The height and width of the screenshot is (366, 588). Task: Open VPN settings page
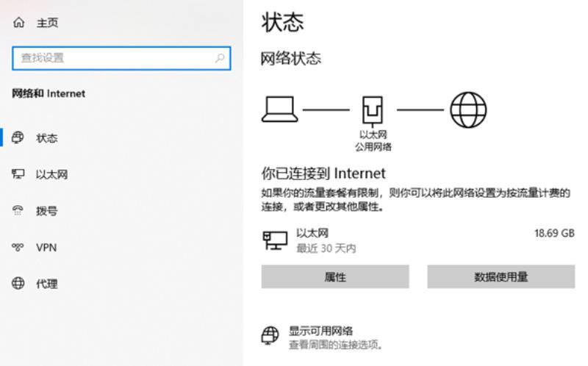46,248
